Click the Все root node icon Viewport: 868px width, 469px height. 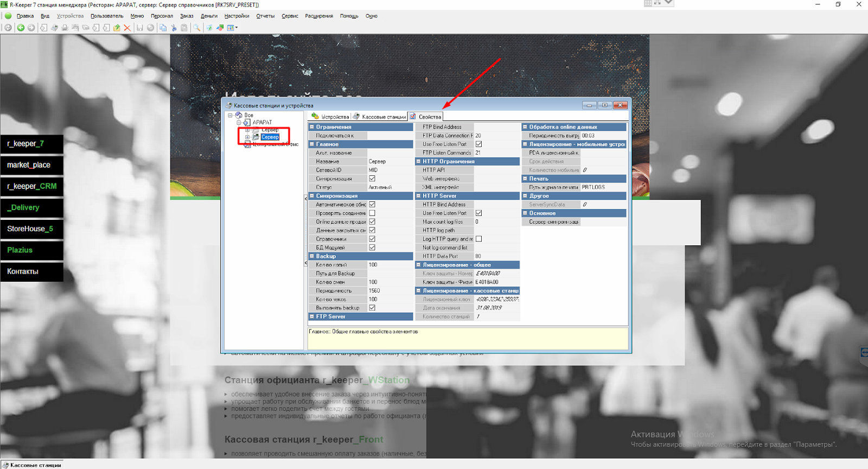coord(239,115)
